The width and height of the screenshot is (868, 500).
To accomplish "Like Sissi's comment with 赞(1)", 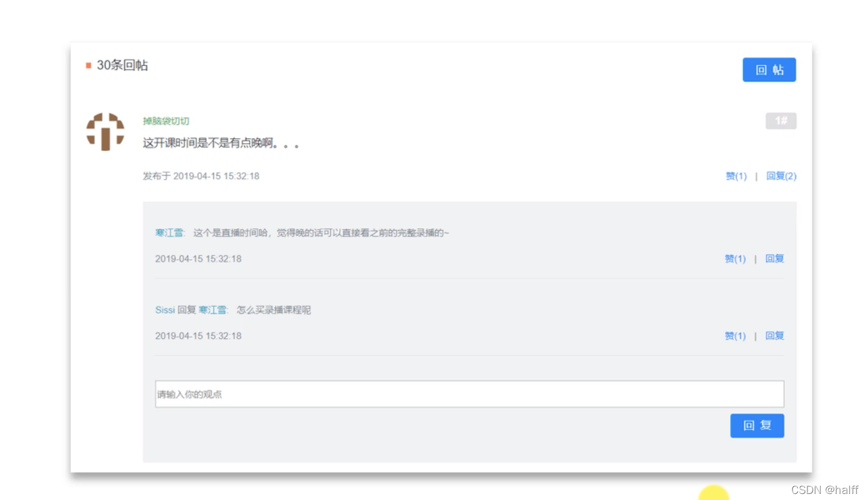I will [734, 336].
